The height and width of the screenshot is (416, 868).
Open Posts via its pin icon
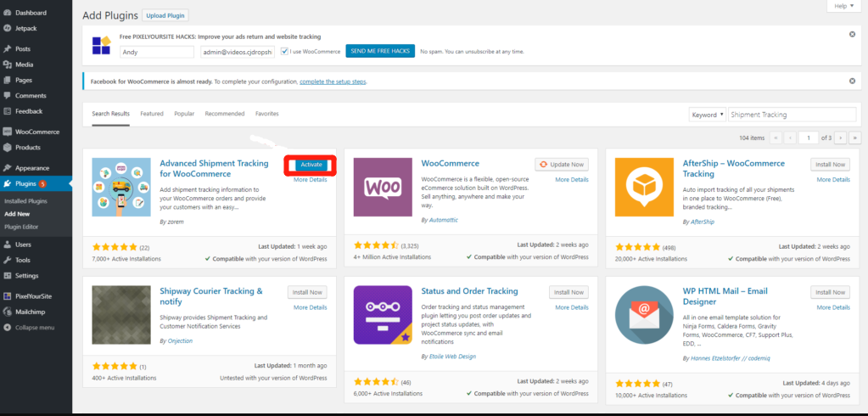pos(7,48)
